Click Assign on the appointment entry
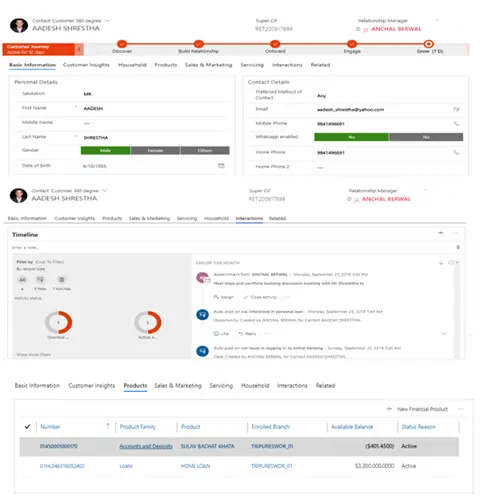The width and height of the screenshot is (485, 496). [224, 297]
